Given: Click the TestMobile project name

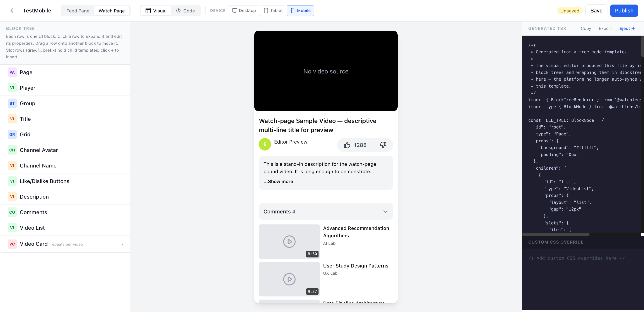Looking at the screenshot, I should 37,11.
